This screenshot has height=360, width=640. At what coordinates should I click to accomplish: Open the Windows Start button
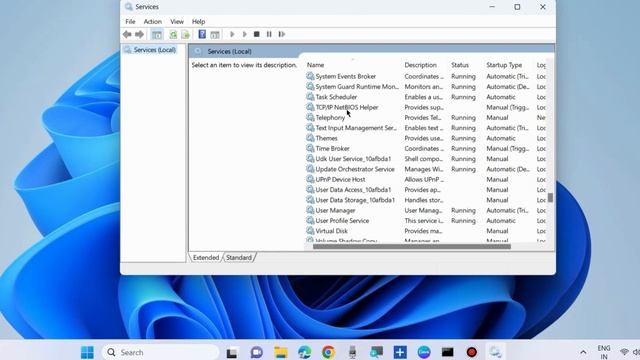[87, 352]
